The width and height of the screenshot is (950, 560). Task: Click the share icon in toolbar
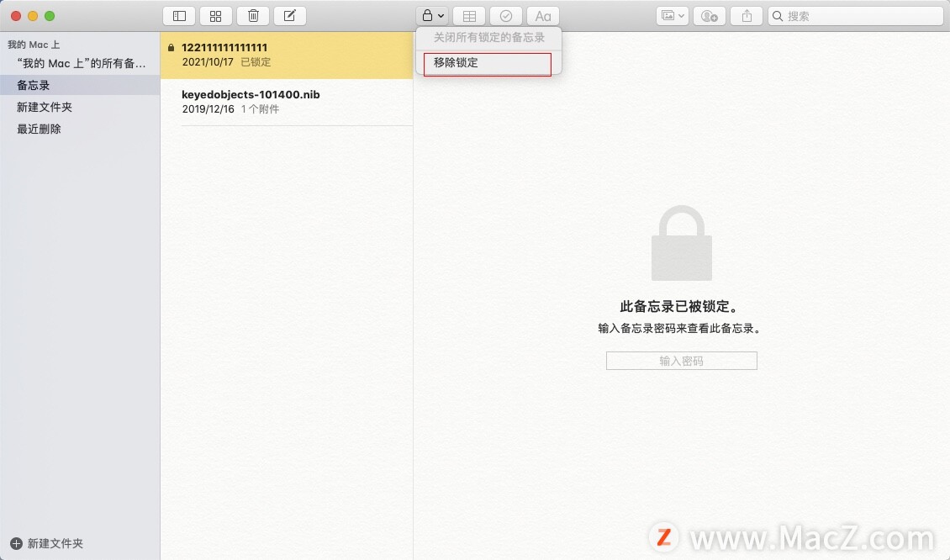747,16
